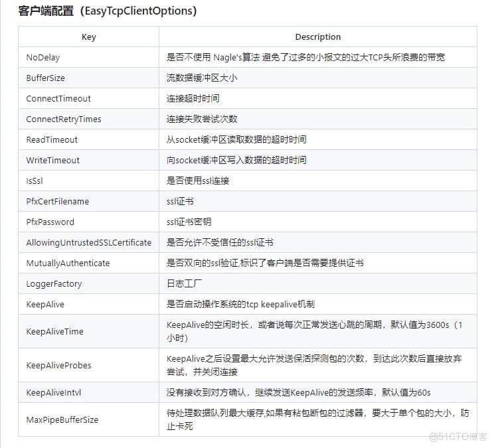This screenshot has width=494, height=448.
Task: Click the description about 保活探测包的次数
Action: [314, 365]
